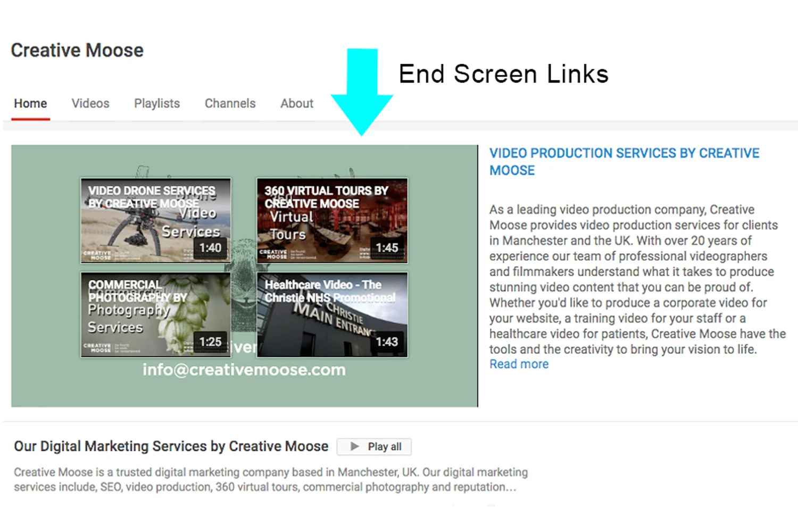The height and width of the screenshot is (532, 798).
Task: Click the info@creativemoose.com email text
Action: (244, 370)
